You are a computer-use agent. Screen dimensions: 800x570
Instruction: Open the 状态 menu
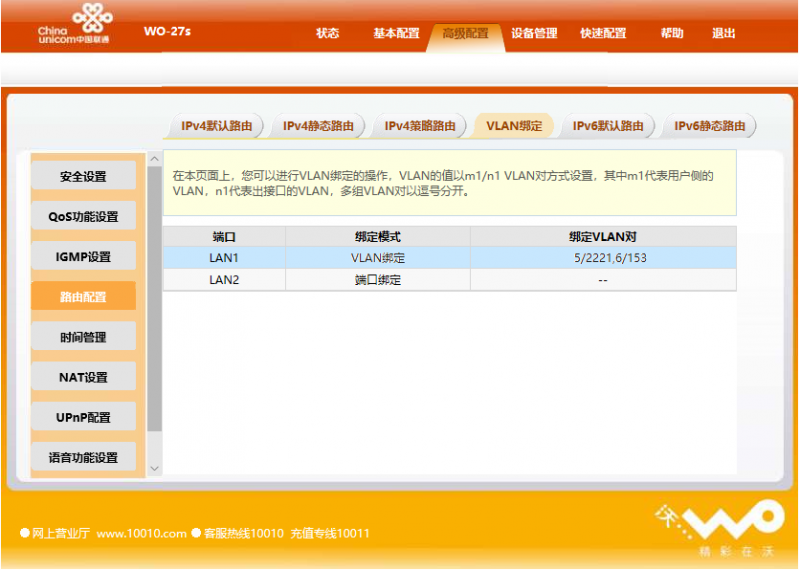click(328, 33)
